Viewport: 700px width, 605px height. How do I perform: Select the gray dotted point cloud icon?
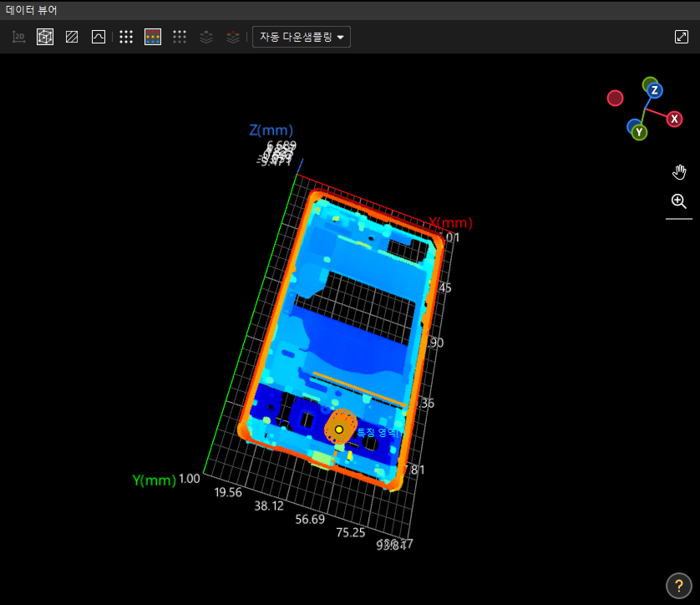pos(180,37)
